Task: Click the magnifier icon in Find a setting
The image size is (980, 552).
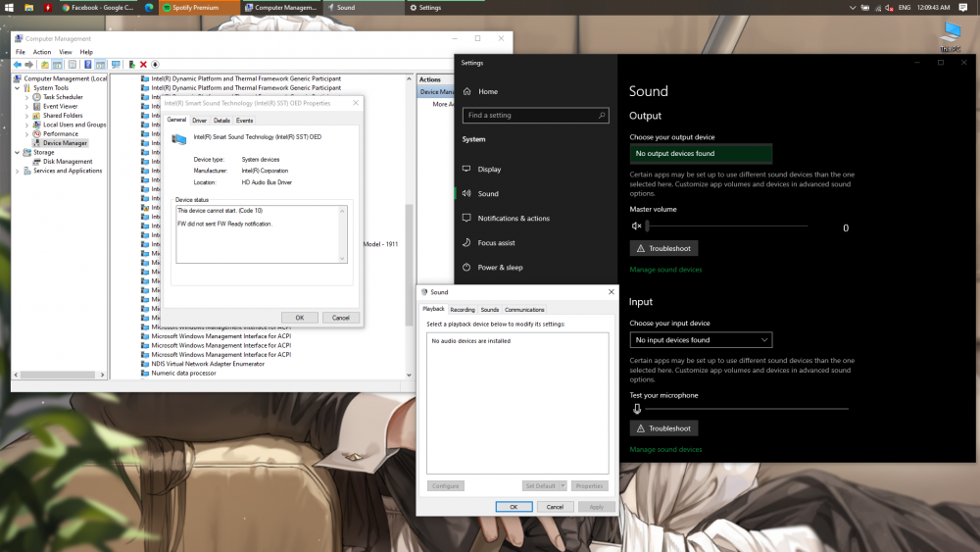Action: pyautogui.click(x=602, y=115)
